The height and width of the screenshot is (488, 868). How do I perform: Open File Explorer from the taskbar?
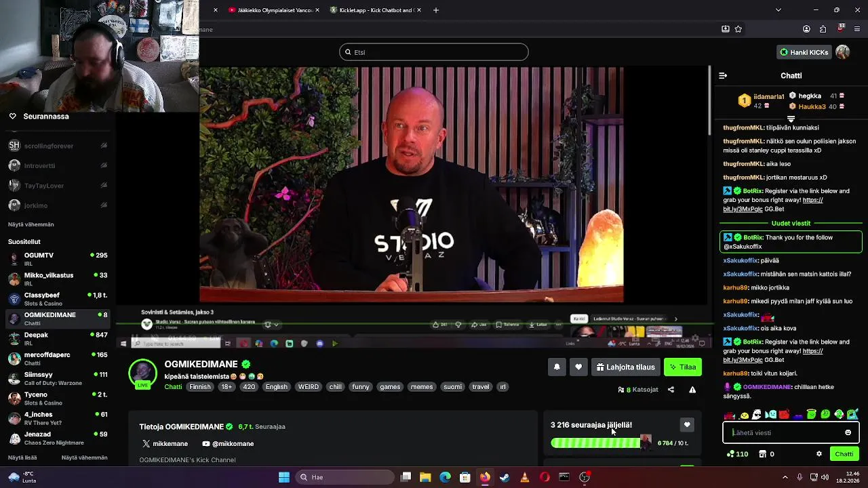point(425,477)
